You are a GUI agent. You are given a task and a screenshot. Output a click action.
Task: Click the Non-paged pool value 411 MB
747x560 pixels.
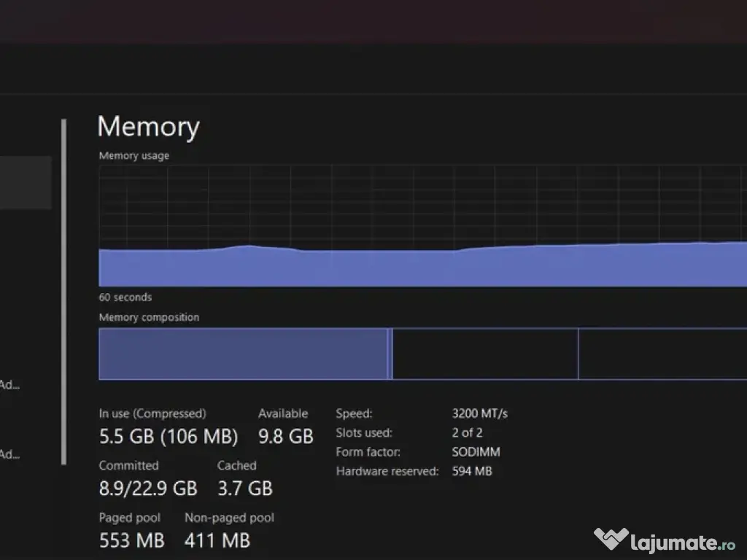click(217, 540)
